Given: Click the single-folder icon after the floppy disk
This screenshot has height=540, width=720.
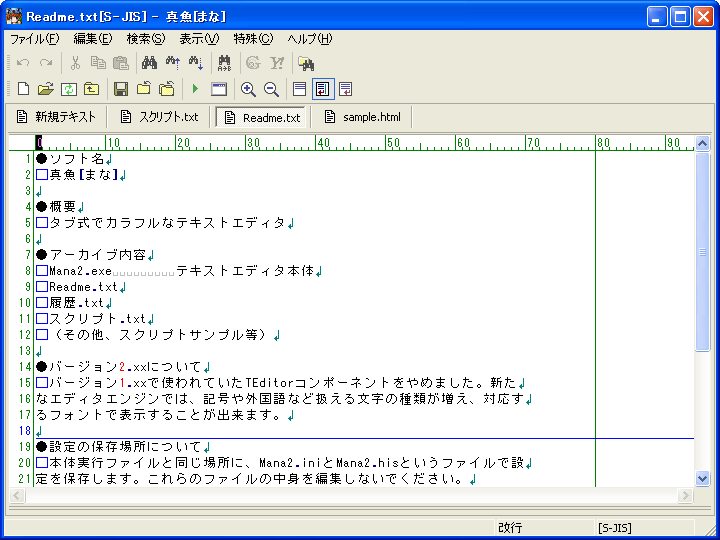Looking at the screenshot, I should coord(144,89).
